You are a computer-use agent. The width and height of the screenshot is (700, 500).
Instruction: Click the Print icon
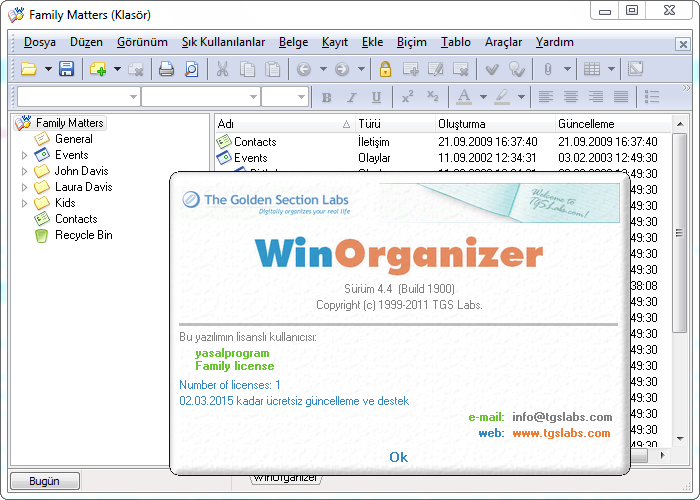tap(166, 69)
